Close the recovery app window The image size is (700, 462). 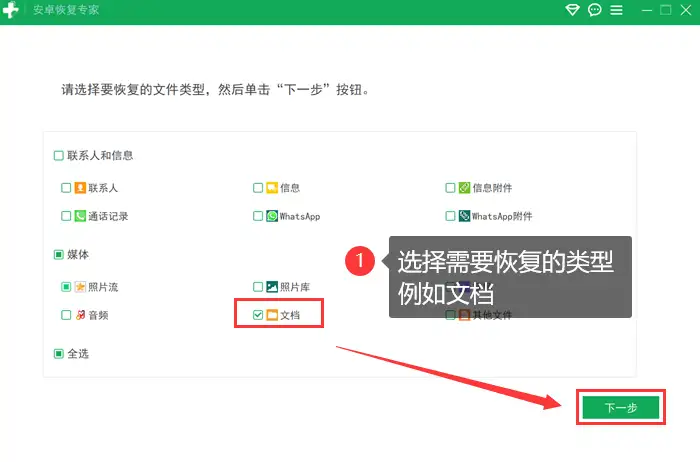(x=686, y=10)
